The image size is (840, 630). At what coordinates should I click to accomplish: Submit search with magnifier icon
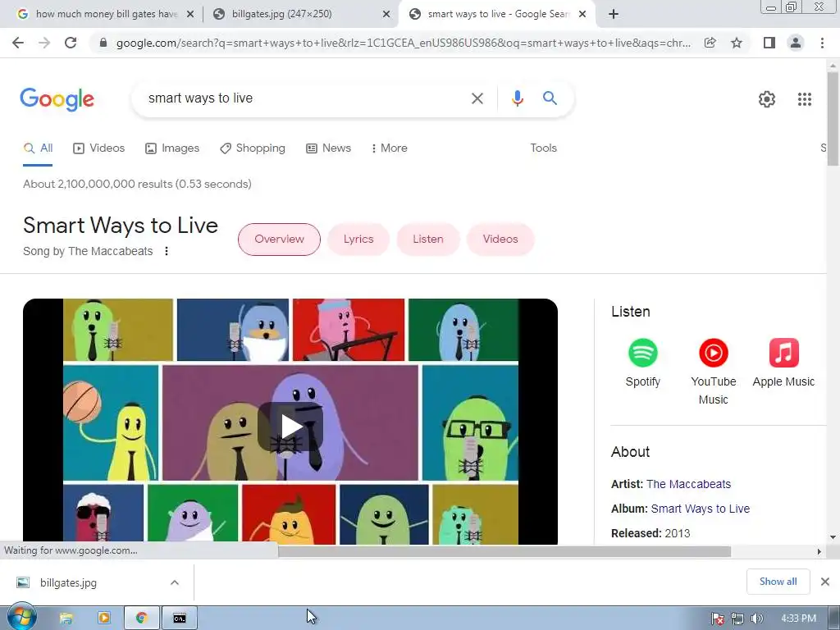click(x=550, y=98)
